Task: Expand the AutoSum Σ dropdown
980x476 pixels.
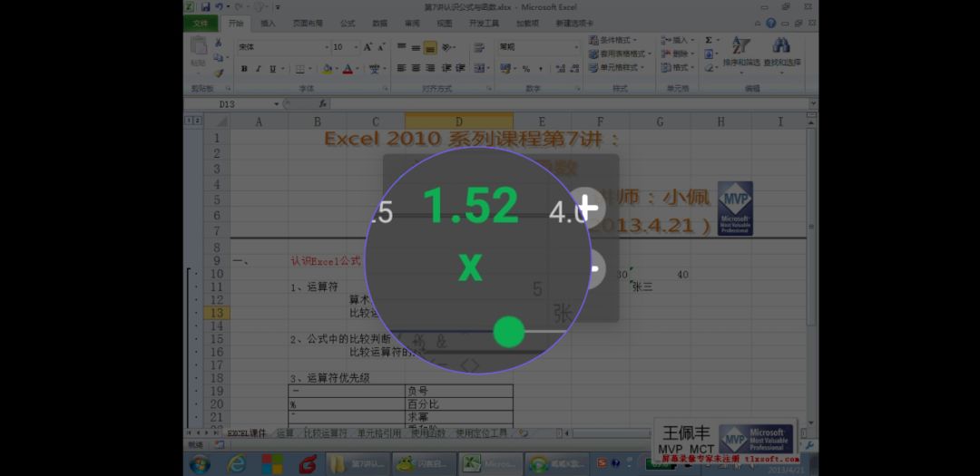Action: click(x=718, y=40)
